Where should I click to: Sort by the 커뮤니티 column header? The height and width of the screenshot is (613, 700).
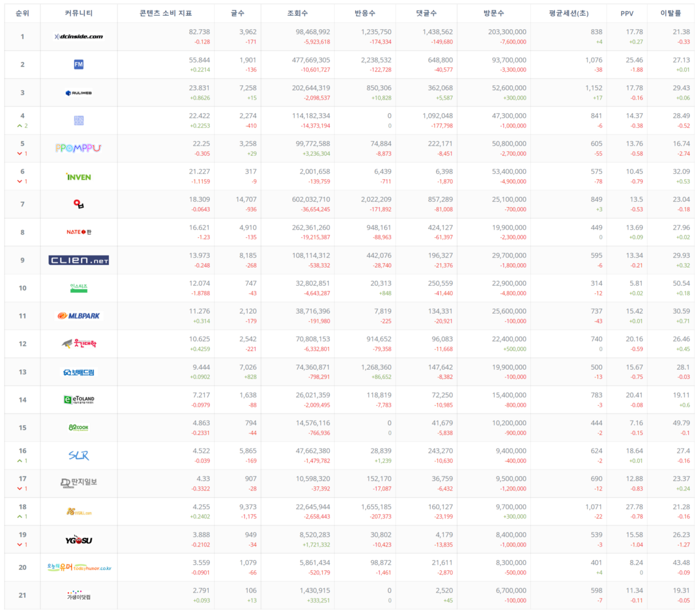tap(79, 13)
